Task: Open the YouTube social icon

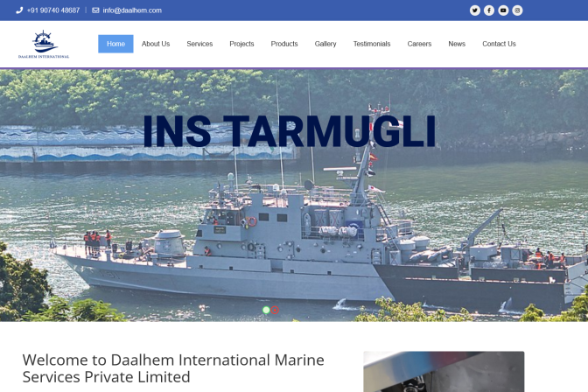Action: pyautogui.click(x=503, y=10)
